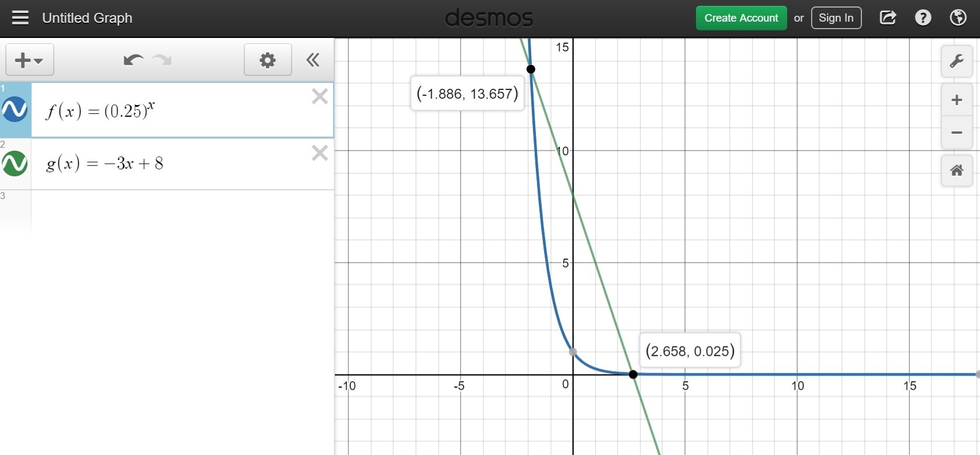The image size is (980, 455).
Task: Open the Help question mark icon
Action: tap(923, 18)
